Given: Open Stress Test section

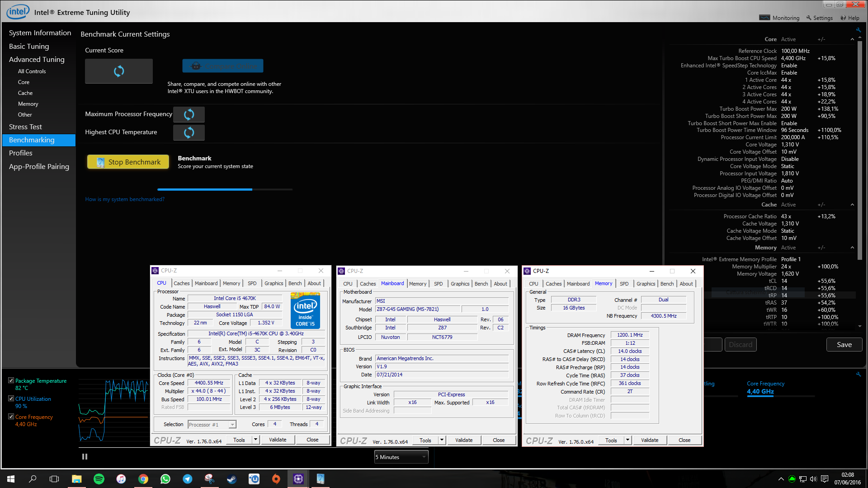Looking at the screenshot, I should point(25,127).
